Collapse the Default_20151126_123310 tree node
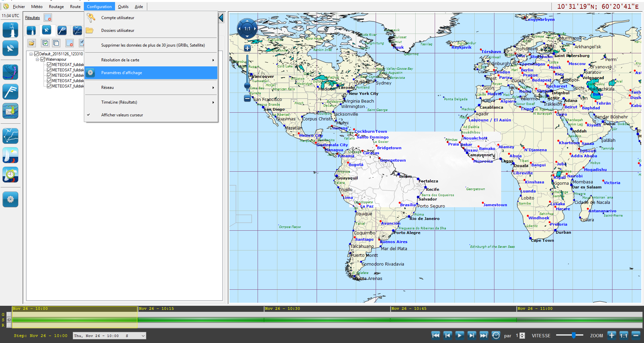 click(31, 54)
